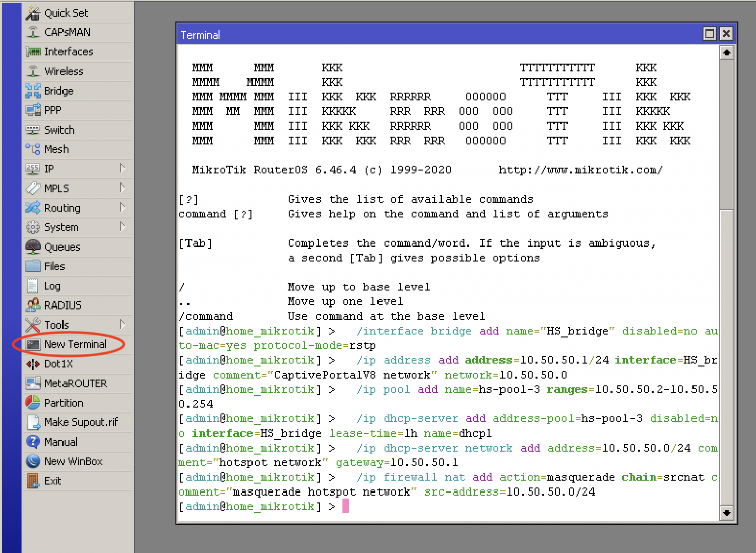This screenshot has width=756, height=553.
Task: Click the '/interface bridge' command text
Action: coord(414,331)
